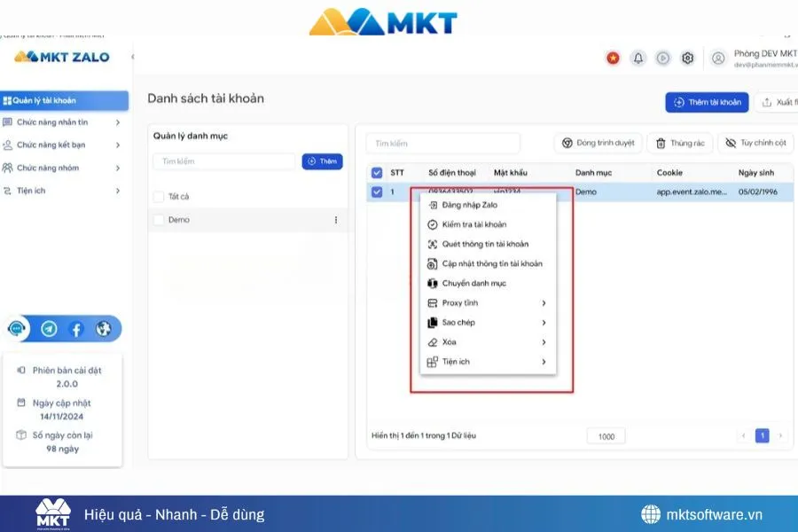Image resolution: width=798 pixels, height=532 pixels.
Task: Check the Tất cả checkbox
Action: [x=158, y=196]
